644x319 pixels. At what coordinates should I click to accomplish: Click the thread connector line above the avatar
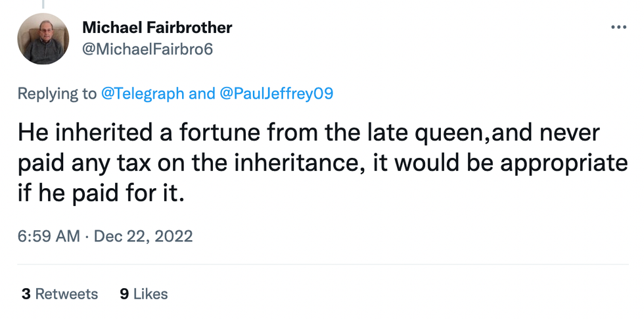pos(44,4)
